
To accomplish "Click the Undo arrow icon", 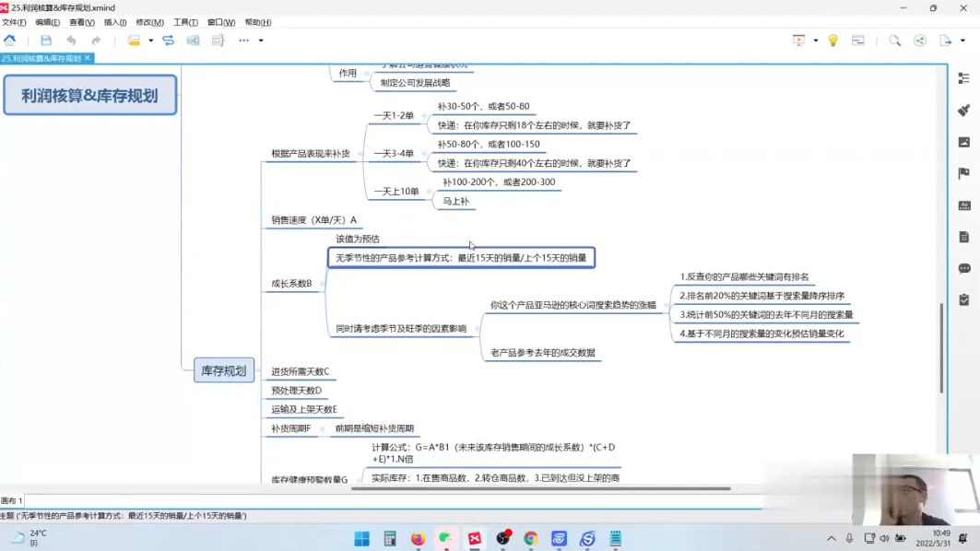I will coord(71,41).
